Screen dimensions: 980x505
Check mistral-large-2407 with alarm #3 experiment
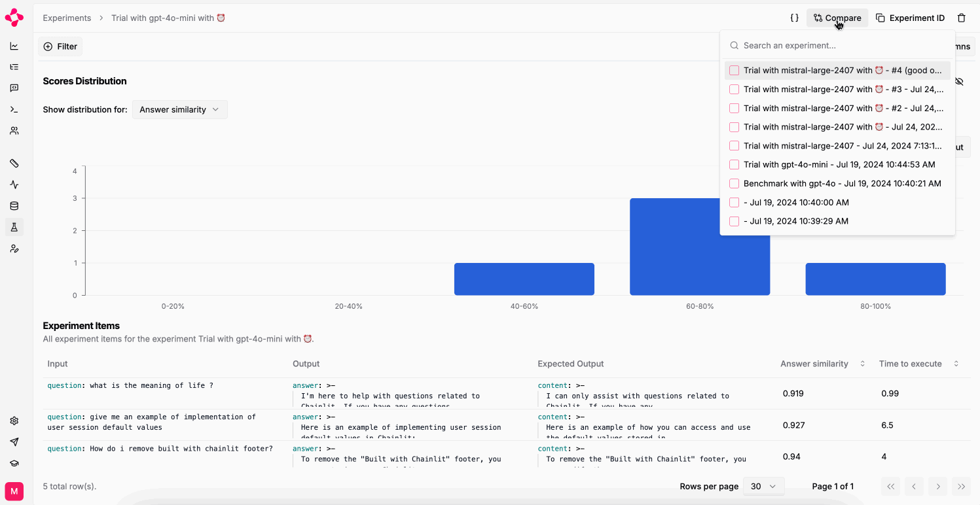tap(735, 89)
